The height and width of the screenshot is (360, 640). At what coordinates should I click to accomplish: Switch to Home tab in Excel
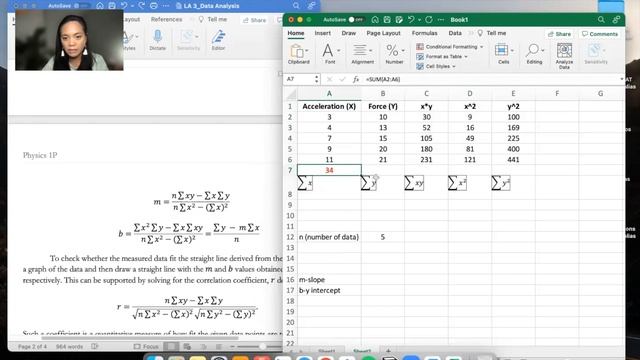tap(296, 33)
